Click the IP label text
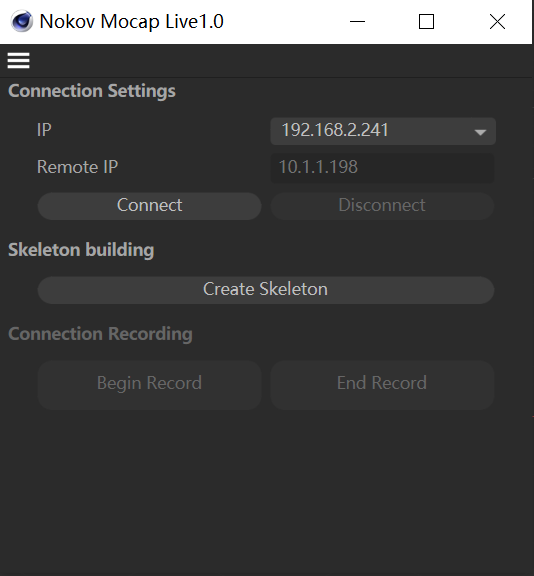The height and width of the screenshot is (576, 534). (44, 130)
